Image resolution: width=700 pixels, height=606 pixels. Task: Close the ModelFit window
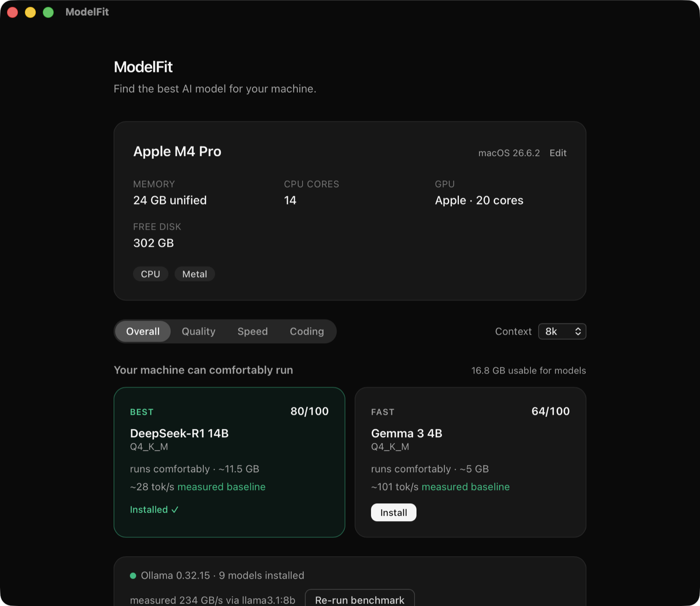13,12
